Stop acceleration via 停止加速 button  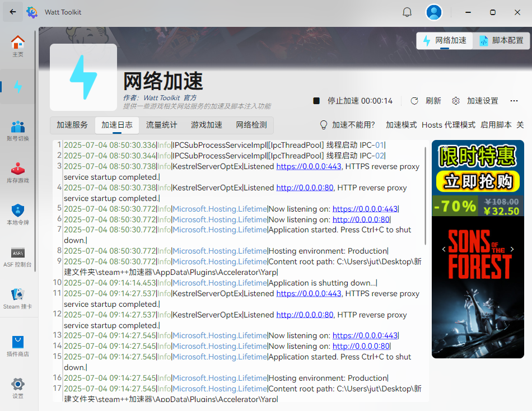tap(353, 101)
